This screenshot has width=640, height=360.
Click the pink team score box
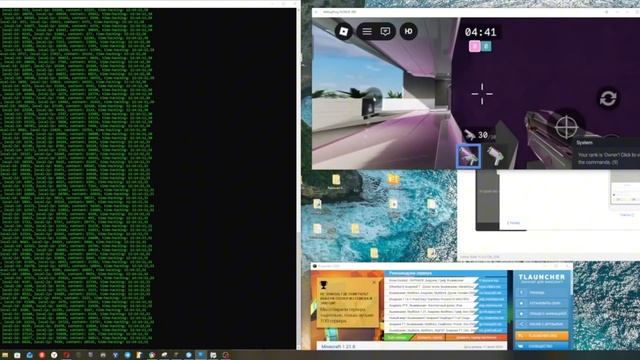[x=474, y=46]
